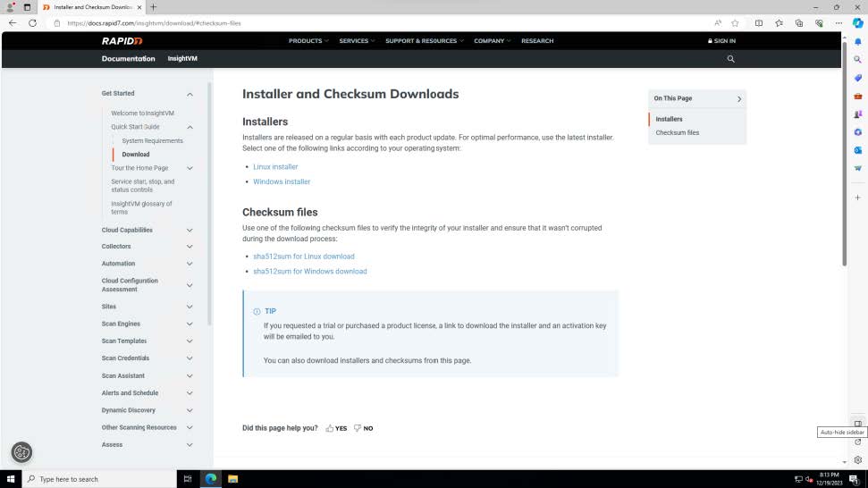
Task: Collapse the Quick Start Guide chevron
Action: [x=190, y=127]
